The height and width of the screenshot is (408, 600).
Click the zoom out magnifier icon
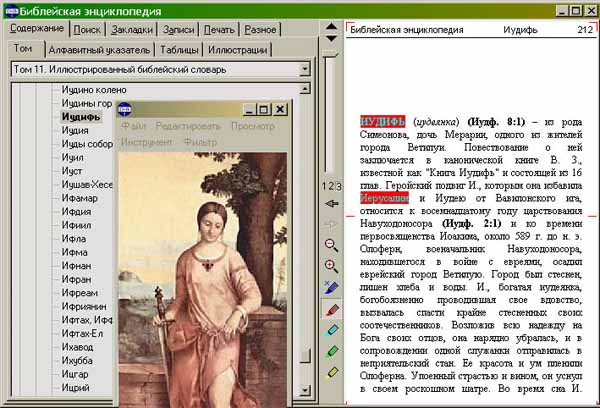coord(331,245)
